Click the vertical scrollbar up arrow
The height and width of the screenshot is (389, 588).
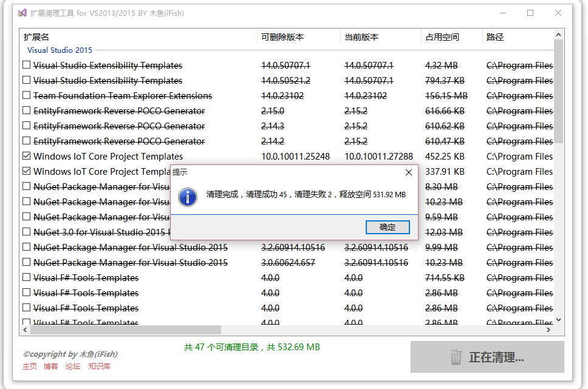tap(558, 35)
